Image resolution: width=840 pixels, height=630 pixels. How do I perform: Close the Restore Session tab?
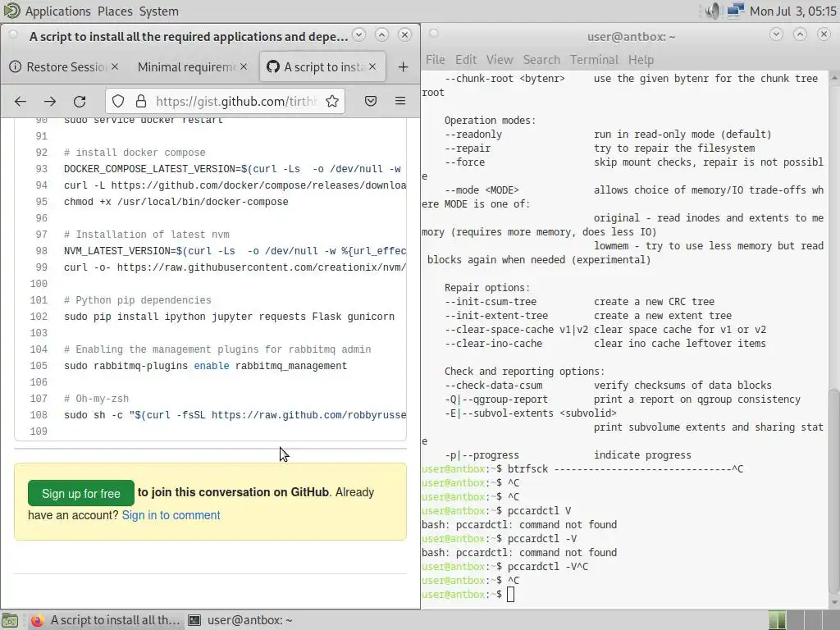click(x=115, y=66)
